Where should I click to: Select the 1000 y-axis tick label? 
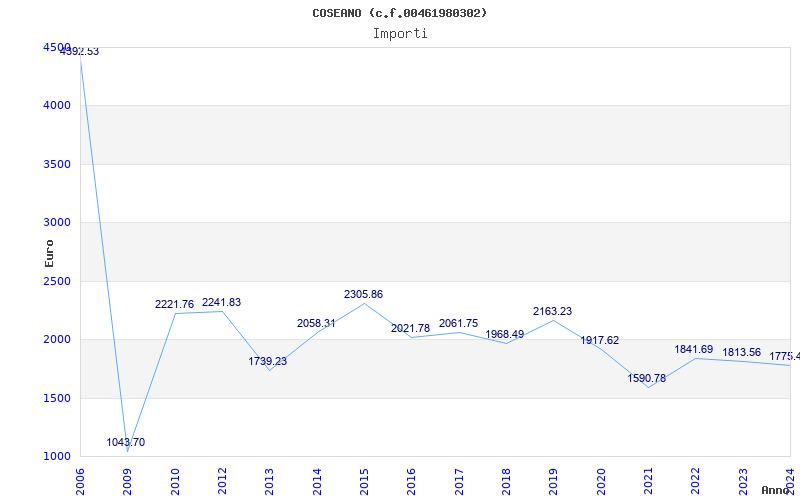click(57, 456)
